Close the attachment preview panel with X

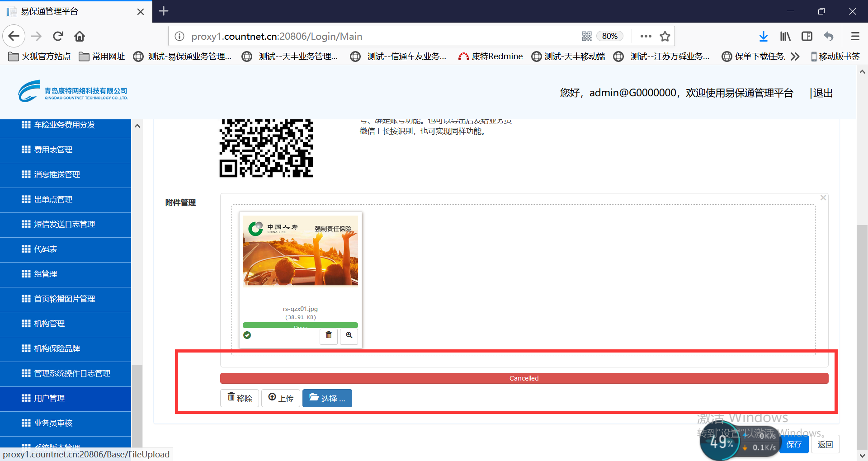coord(823,198)
